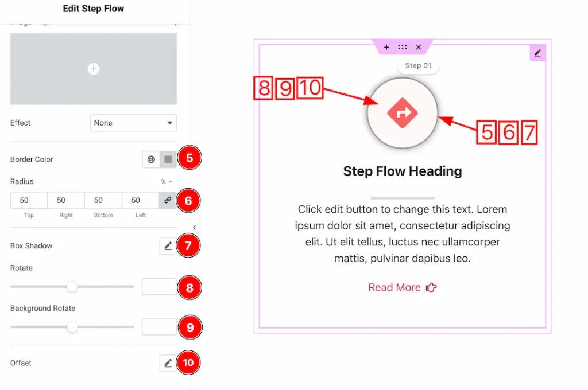Select the step flow arrow icon
The width and height of the screenshot is (588, 390).
click(x=403, y=113)
